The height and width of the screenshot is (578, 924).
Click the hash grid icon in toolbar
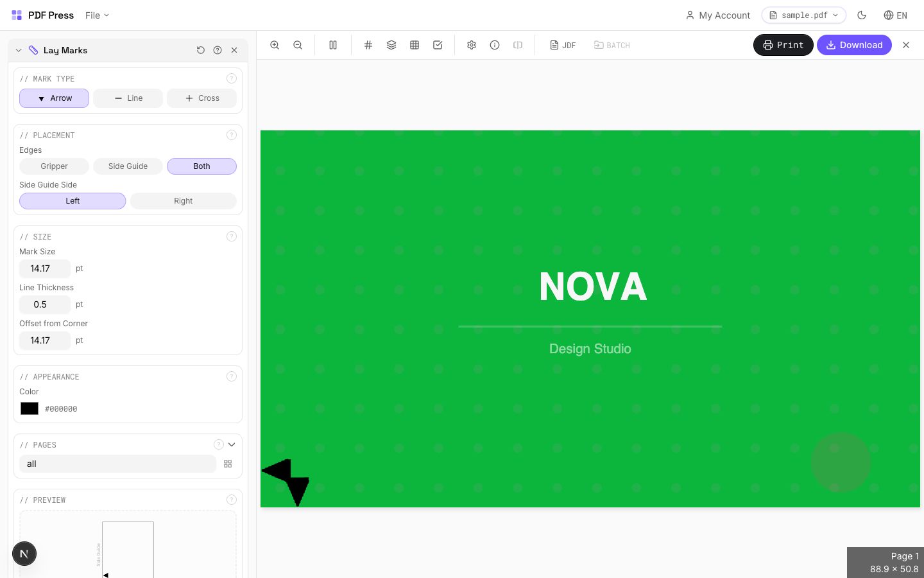(368, 45)
